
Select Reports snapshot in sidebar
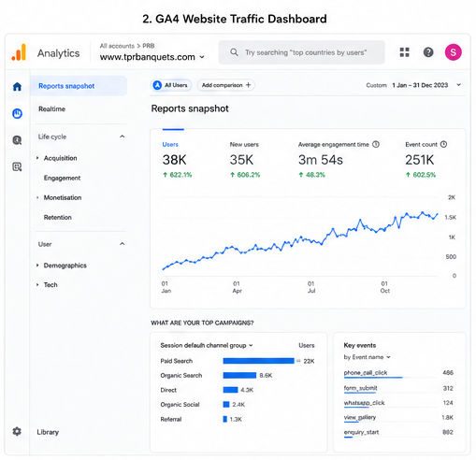pos(79,86)
